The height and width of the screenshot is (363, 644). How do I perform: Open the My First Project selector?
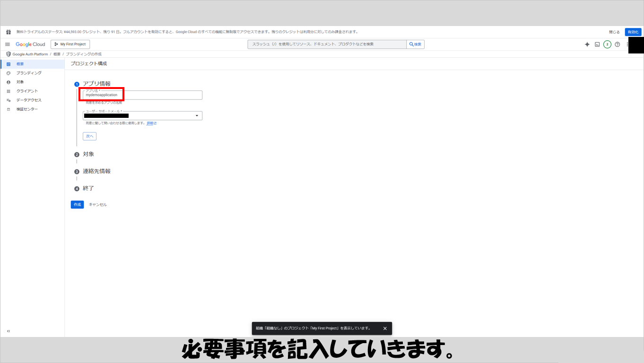coord(70,44)
